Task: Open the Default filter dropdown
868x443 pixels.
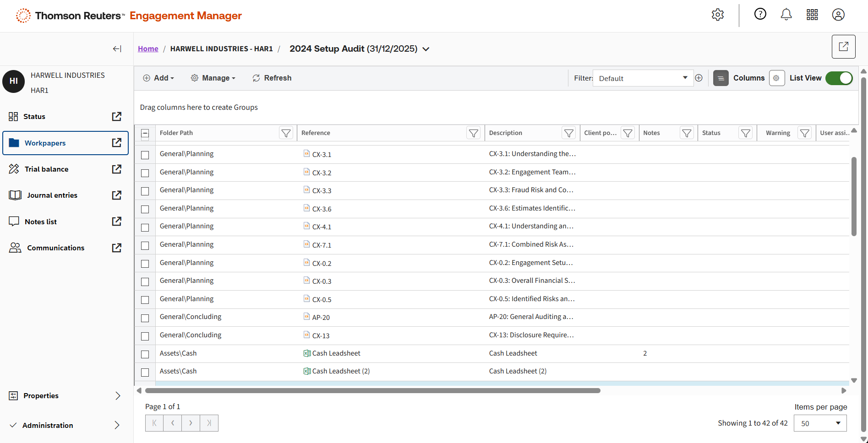Action: tap(642, 78)
